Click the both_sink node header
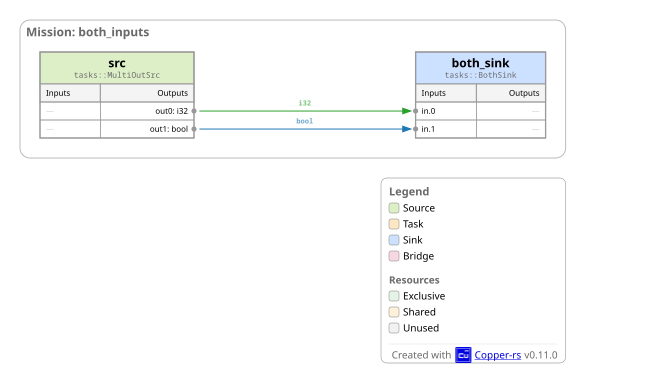 tap(480, 68)
